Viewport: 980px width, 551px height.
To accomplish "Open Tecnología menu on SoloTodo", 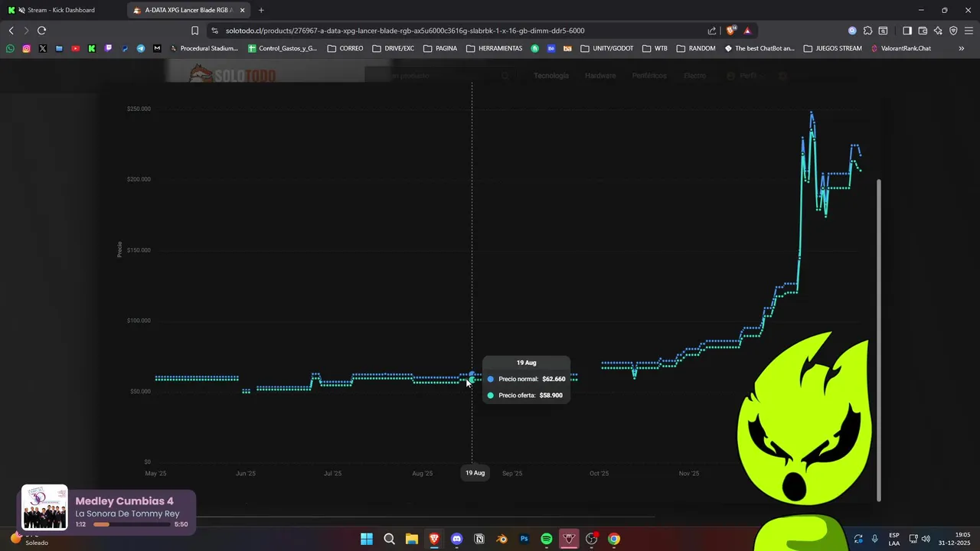I will (551, 76).
